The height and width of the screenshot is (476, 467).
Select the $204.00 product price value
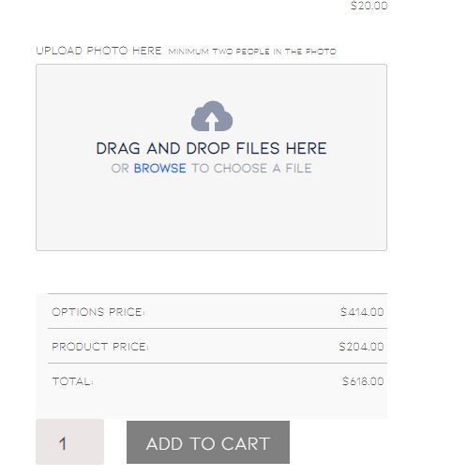(x=361, y=347)
